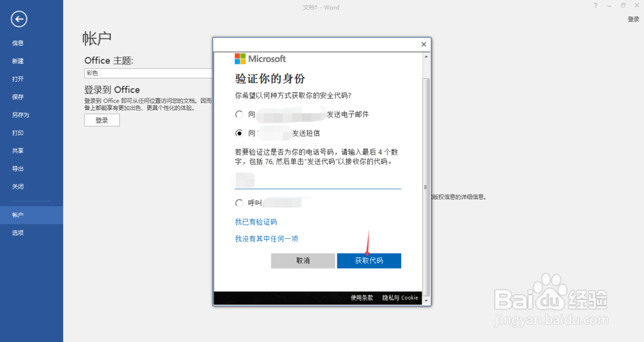Click the 登录 button under 登录到 Office
Viewport: 644px width, 342px height.
pos(102,120)
